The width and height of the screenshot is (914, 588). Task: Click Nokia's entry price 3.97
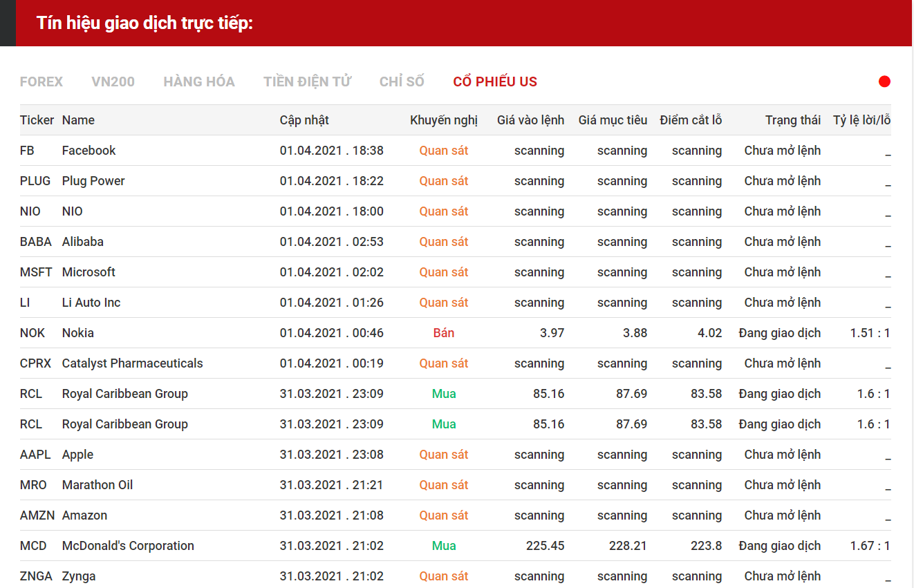552,333
